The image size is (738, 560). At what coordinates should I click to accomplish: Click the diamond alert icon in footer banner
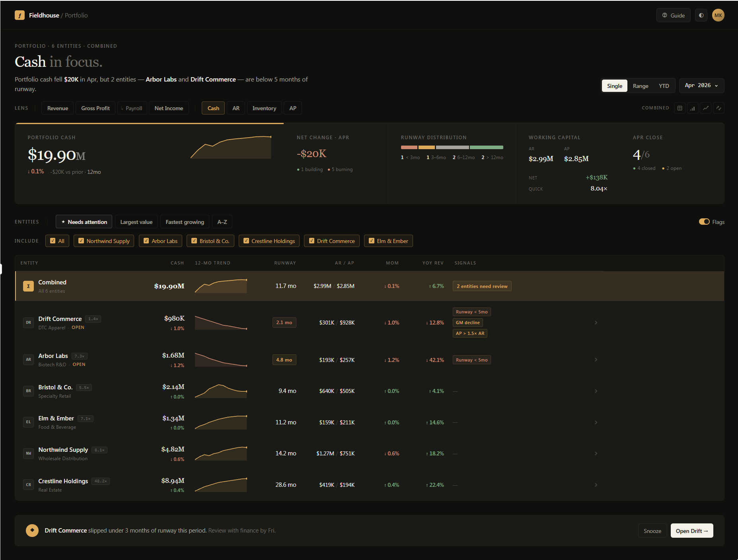[x=32, y=530]
